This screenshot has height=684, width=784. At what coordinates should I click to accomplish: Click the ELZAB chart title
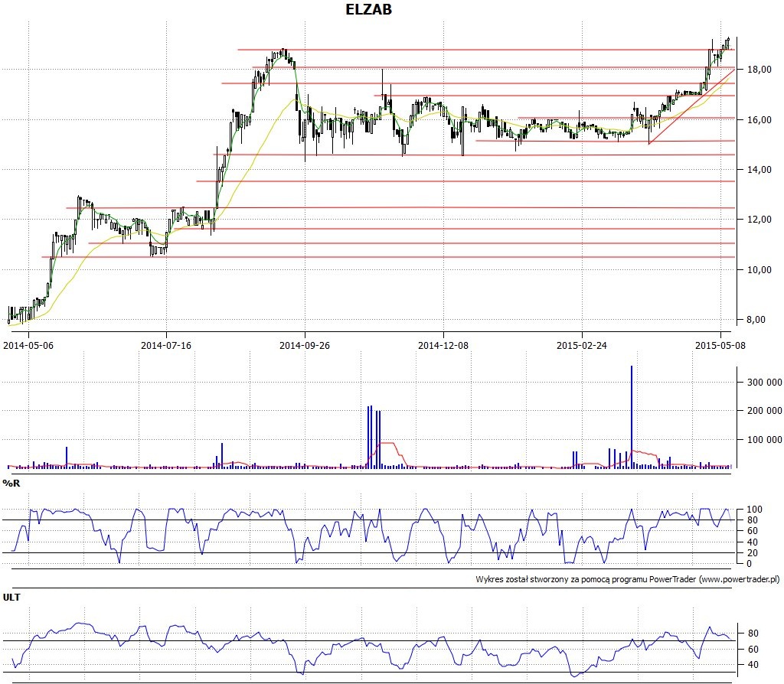pos(368,9)
